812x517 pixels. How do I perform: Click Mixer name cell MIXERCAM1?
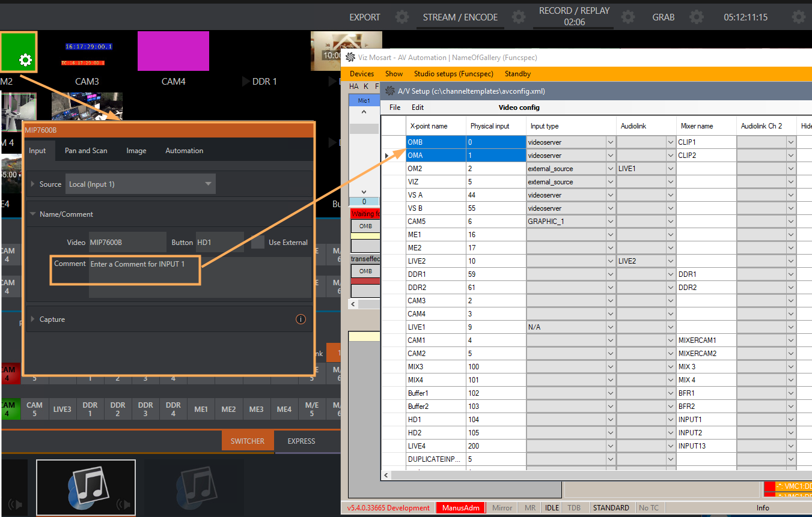[x=707, y=340]
